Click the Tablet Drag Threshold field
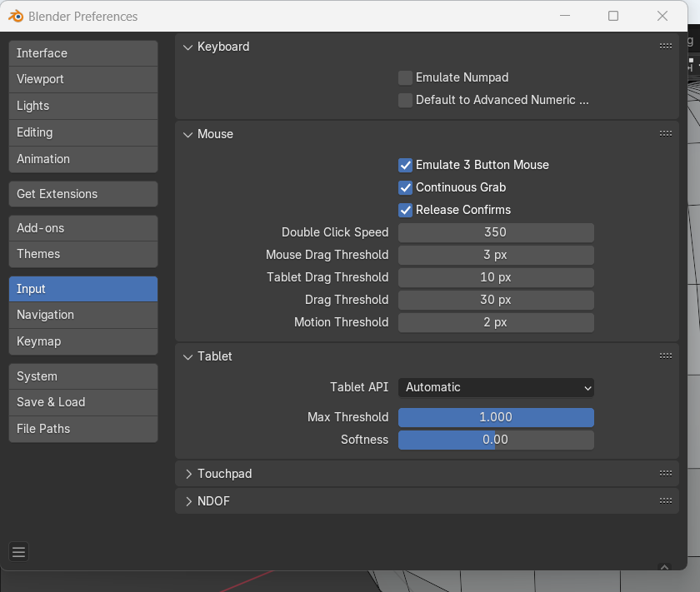Image resolution: width=700 pixels, height=592 pixels. coord(496,277)
